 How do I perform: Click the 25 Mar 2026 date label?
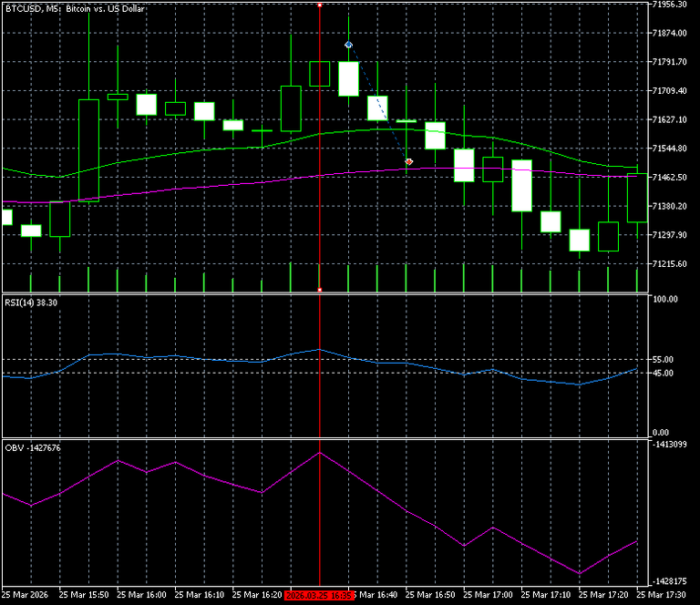pos(25,595)
